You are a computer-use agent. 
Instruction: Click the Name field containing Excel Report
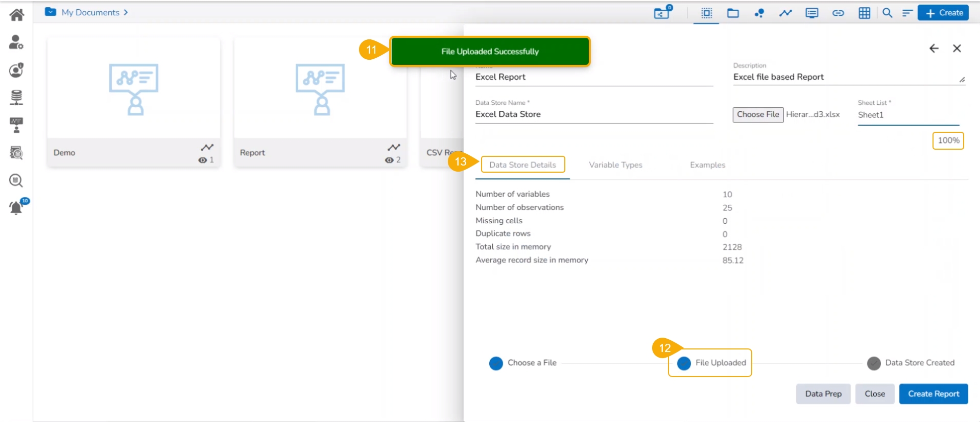(594, 77)
